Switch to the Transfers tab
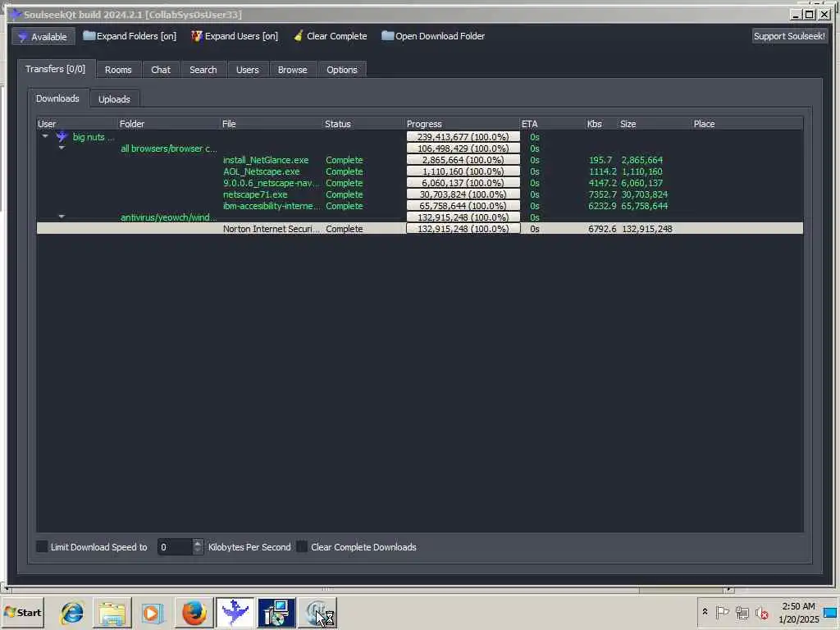Screen dimensions: 840x630 click(x=56, y=69)
